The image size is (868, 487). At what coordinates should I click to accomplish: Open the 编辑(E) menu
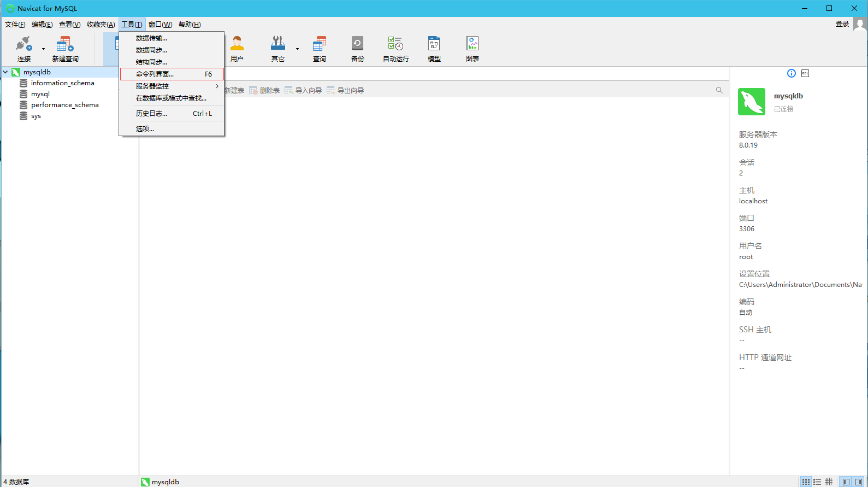42,25
